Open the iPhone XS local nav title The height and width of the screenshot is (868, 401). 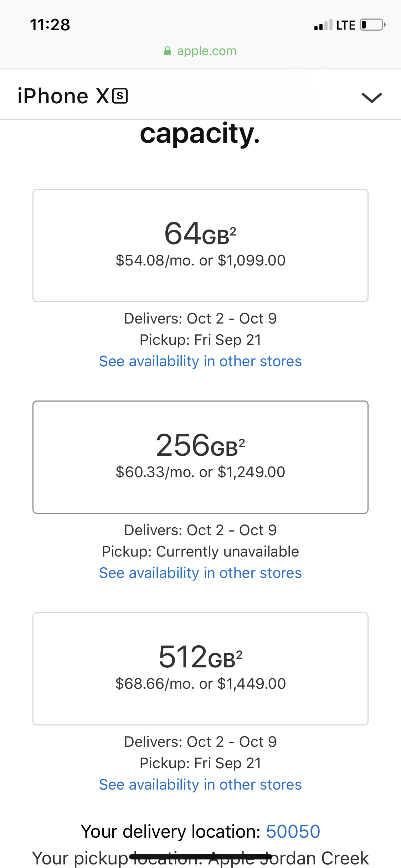click(x=73, y=96)
